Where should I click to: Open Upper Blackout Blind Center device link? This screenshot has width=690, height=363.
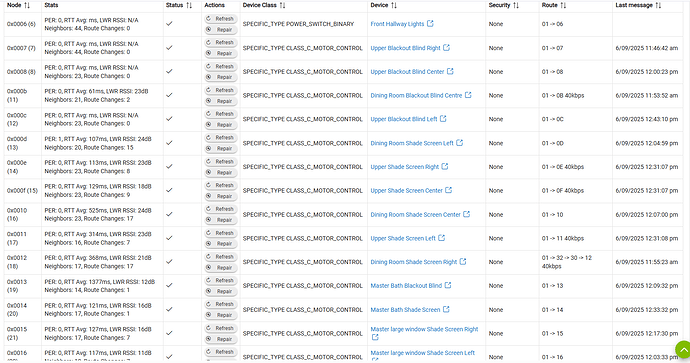pyautogui.click(x=407, y=72)
